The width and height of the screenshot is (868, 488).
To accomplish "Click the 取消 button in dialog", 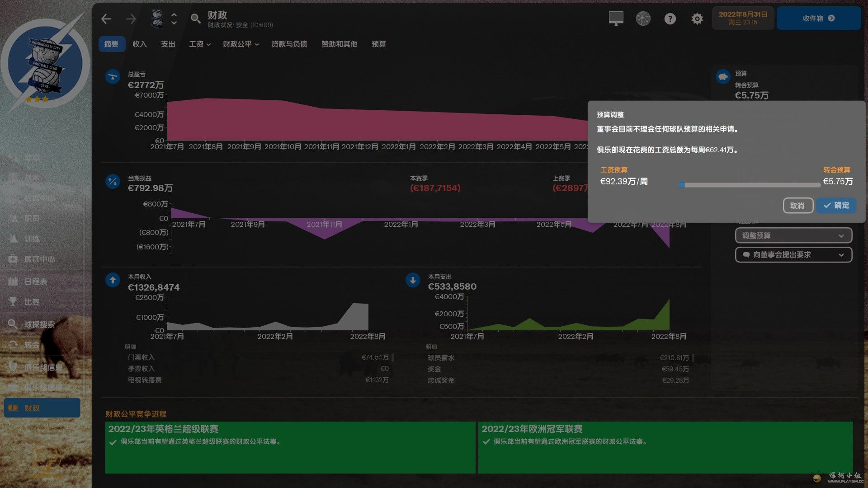I will click(x=797, y=206).
